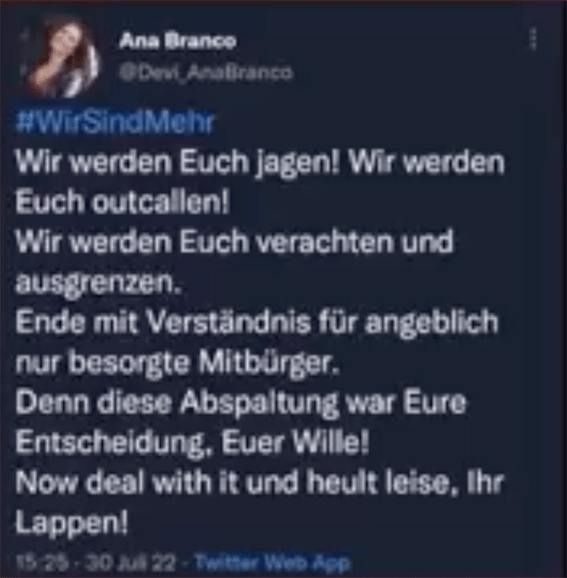Click the word 'angeblich' in the tweet

tap(431, 324)
